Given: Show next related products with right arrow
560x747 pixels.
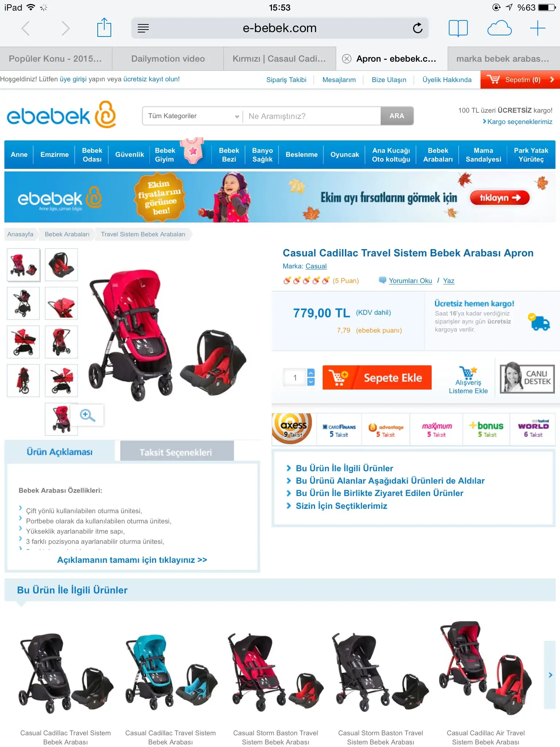Looking at the screenshot, I should click(x=550, y=675).
